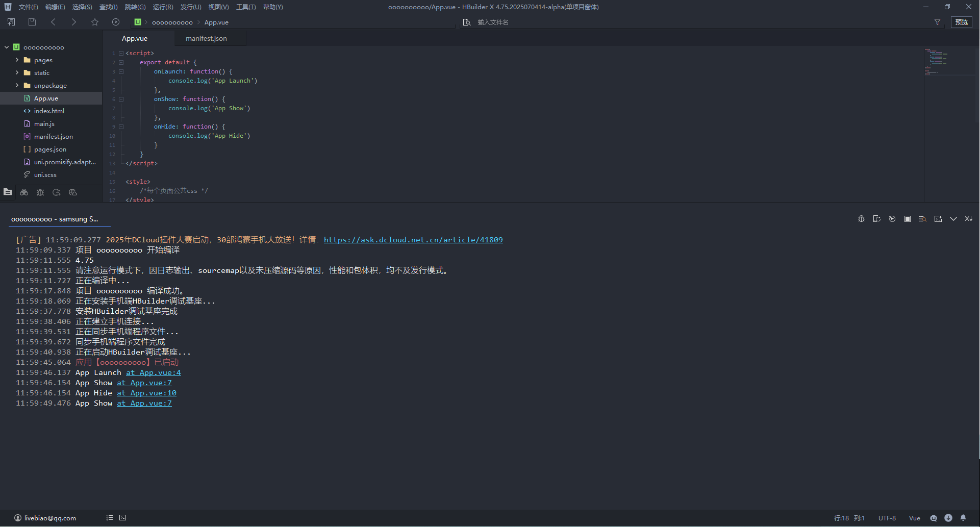Click the filter funnel icon

pyautogui.click(x=937, y=22)
